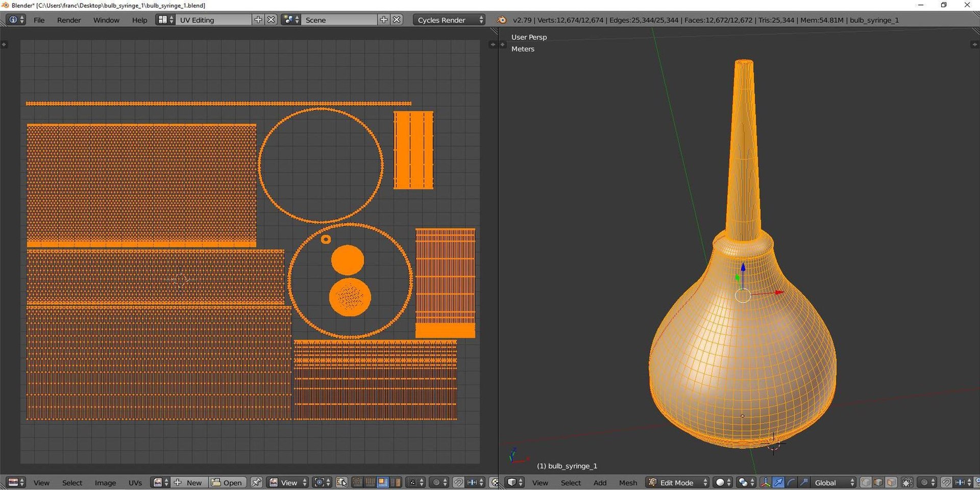Screen dimensions: 980x490
Task: Toggle UV sync selection with mesh
Action: (341, 482)
